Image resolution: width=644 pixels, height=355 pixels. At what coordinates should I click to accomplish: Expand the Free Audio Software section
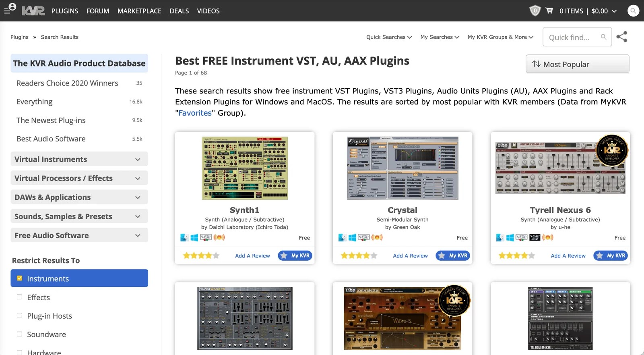tap(79, 235)
